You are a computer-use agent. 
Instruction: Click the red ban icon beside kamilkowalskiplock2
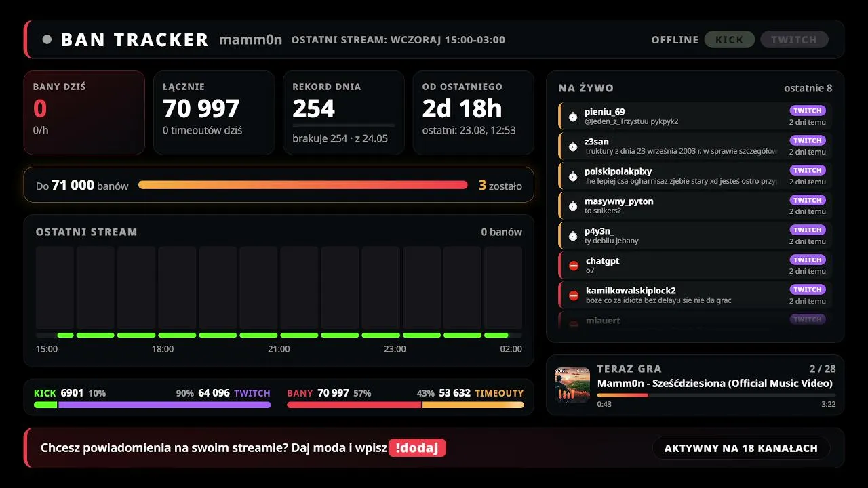(574, 296)
